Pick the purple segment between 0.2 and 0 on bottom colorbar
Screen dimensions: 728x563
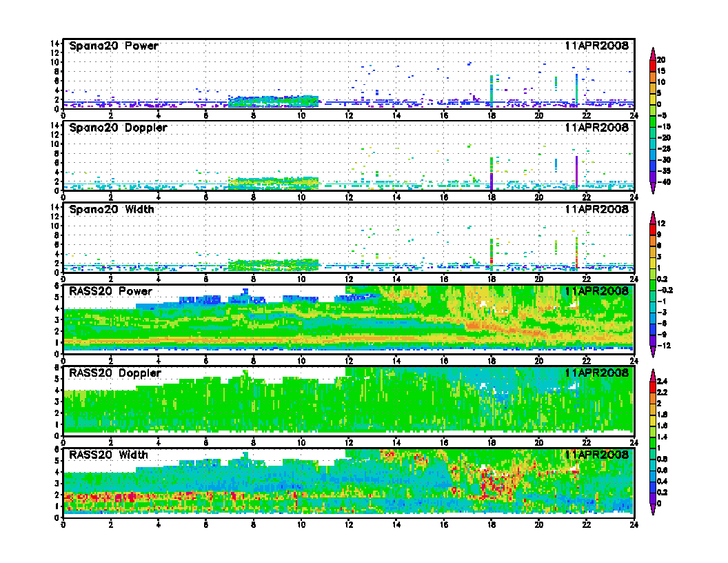click(653, 498)
